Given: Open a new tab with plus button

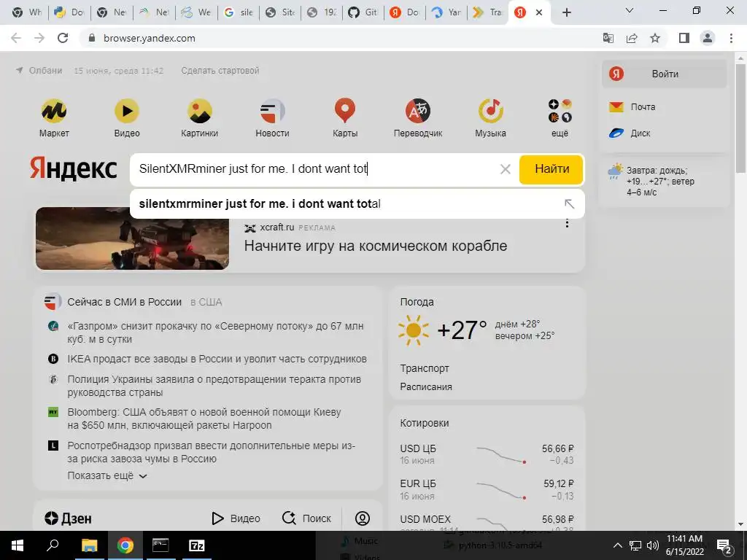Looking at the screenshot, I should (566, 12).
